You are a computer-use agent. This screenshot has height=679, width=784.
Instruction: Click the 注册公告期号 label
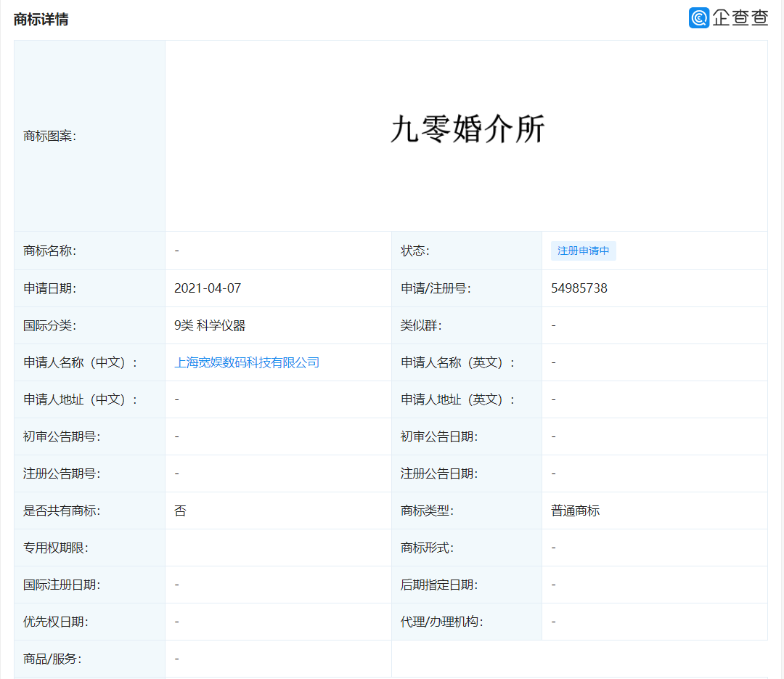click(x=62, y=473)
